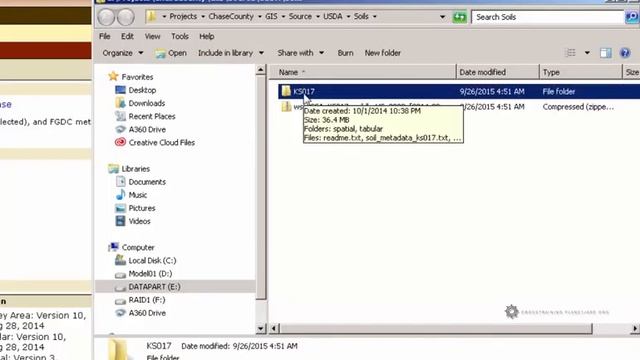Click the zipped folder icon in file list
The image size is (640, 360).
[x=286, y=107]
